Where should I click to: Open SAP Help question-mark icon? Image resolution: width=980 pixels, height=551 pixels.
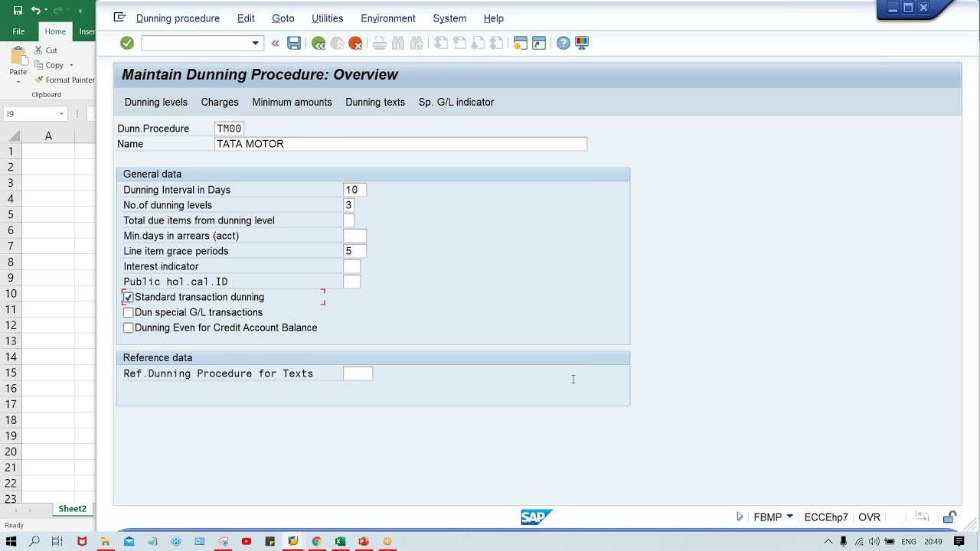point(563,43)
